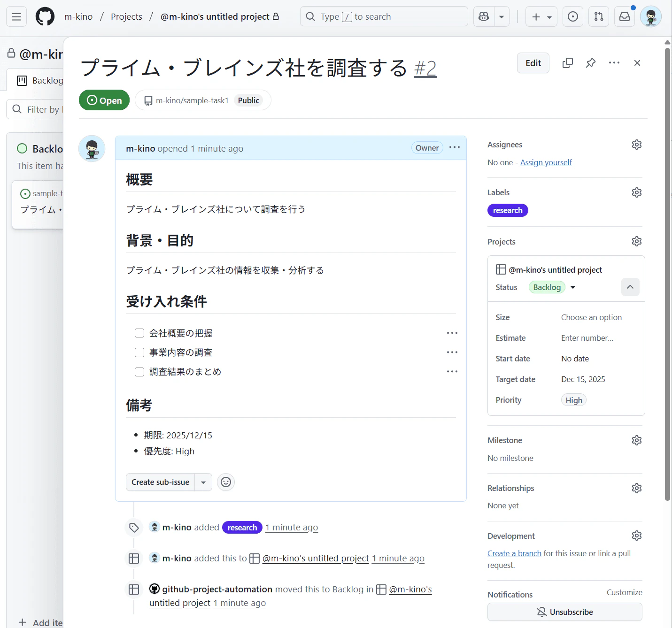Change Target date Dec 15, 2025
The width and height of the screenshot is (672, 628).
coord(583,379)
